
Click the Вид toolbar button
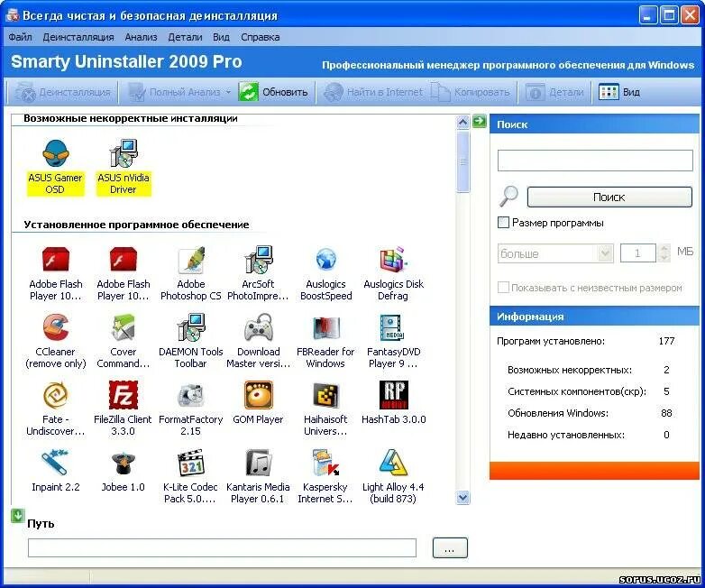pos(619,92)
